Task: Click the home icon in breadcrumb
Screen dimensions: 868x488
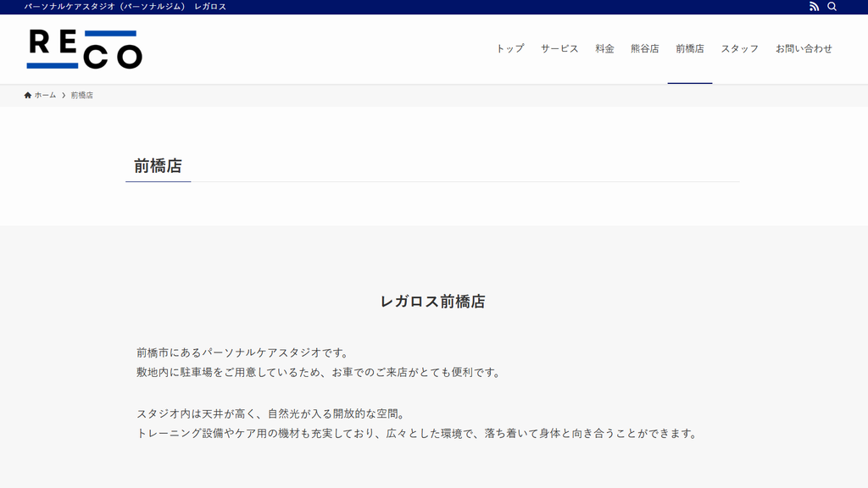Action: pos(28,95)
